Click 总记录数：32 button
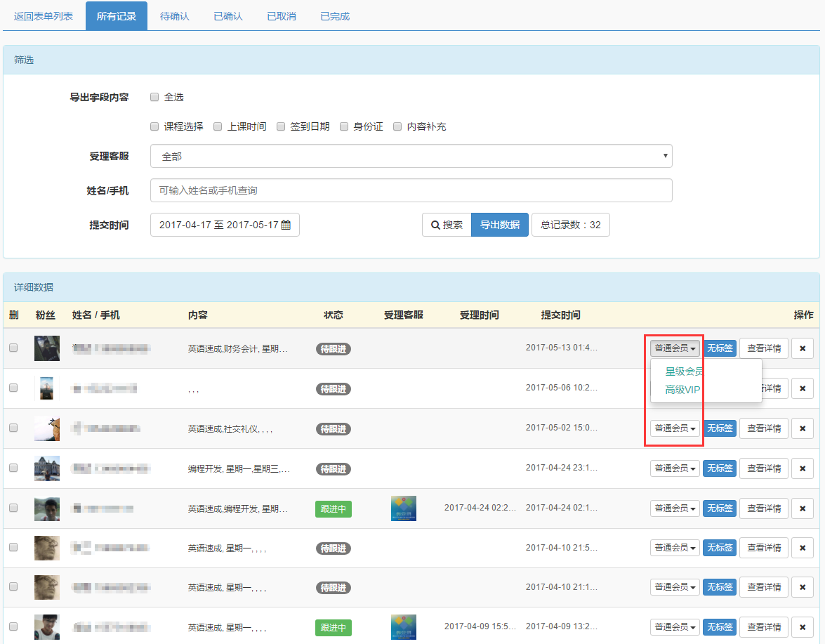825x644 pixels. 571,225
